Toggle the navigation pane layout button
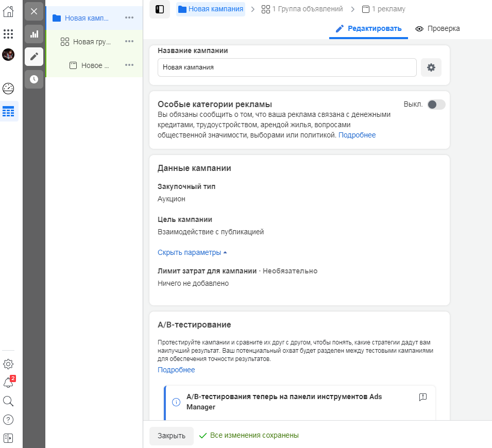The width and height of the screenshot is (492, 448). click(x=160, y=9)
